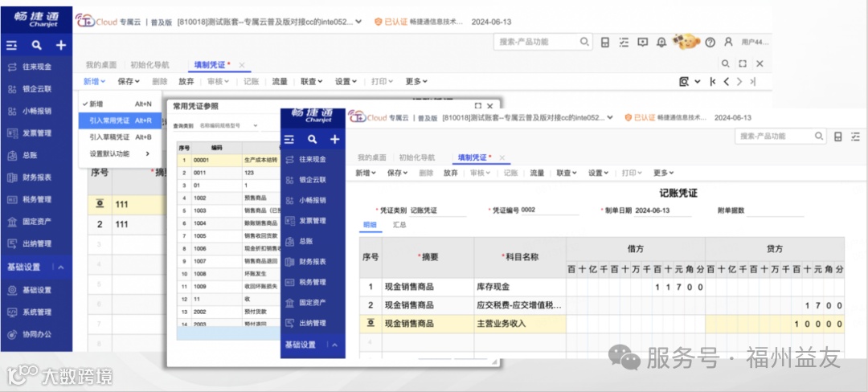
Task: Switch to 我的桌面 tab in rear window
Action: pyautogui.click(x=100, y=65)
